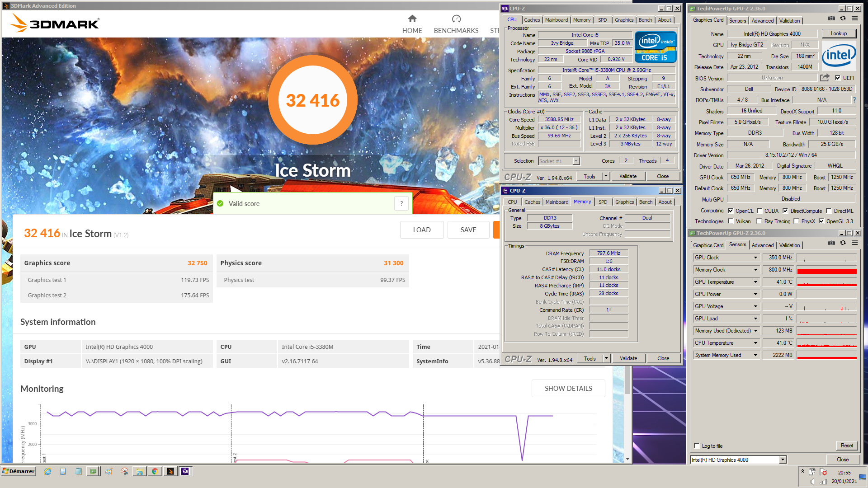Click the scrollbar down arrow in 3DMark

pos(627,459)
